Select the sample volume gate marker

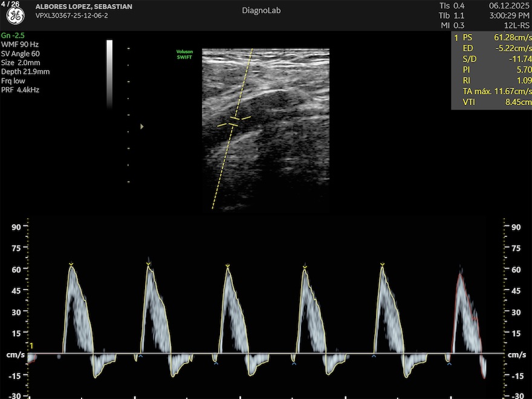[x=233, y=122]
